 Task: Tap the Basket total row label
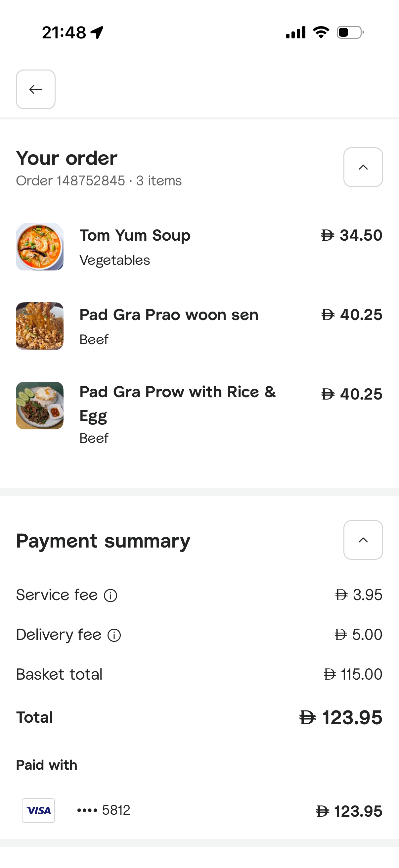pos(59,674)
